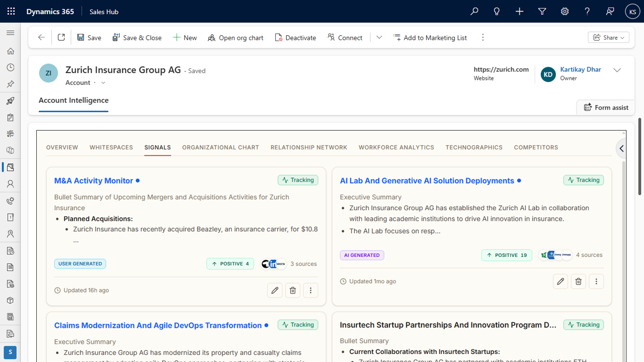Click the Connect command
Screen dimensions: 644x362
[x=345, y=37]
